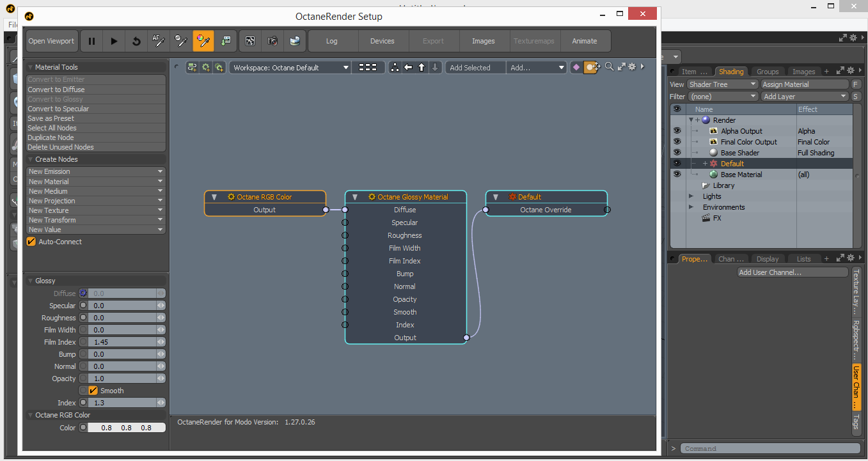
Task: Pause the Octane render
Action: click(91, 41)
